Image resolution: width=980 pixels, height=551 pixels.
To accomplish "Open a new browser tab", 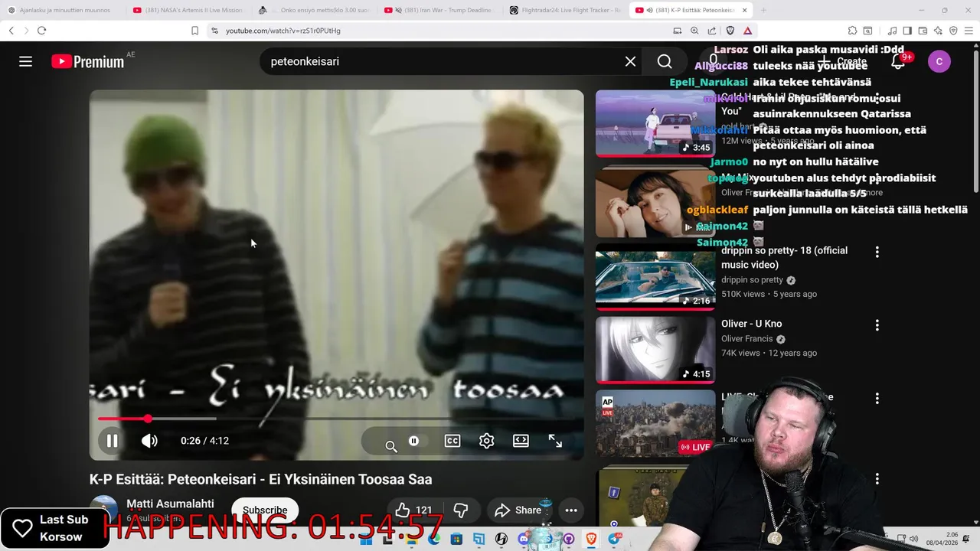I will 763,10.
